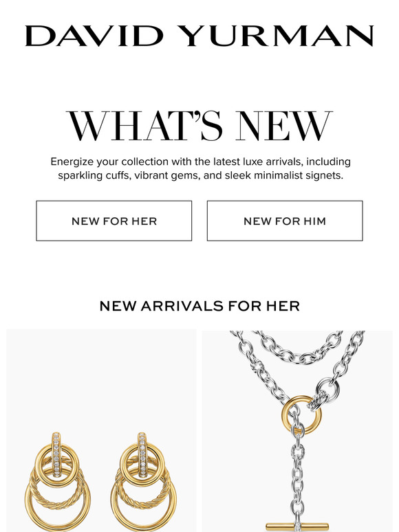Click the gold ring clasp on necklace

(301, 415)
